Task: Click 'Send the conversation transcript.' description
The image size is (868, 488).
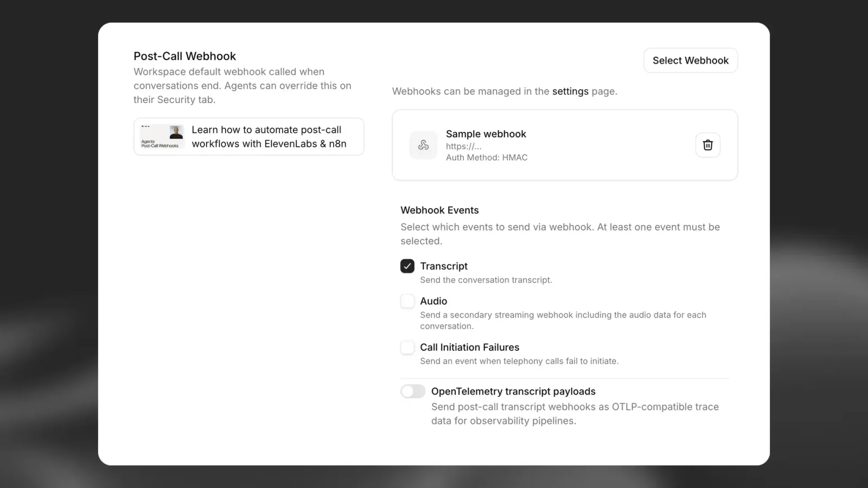Action: tap(486, 280)
